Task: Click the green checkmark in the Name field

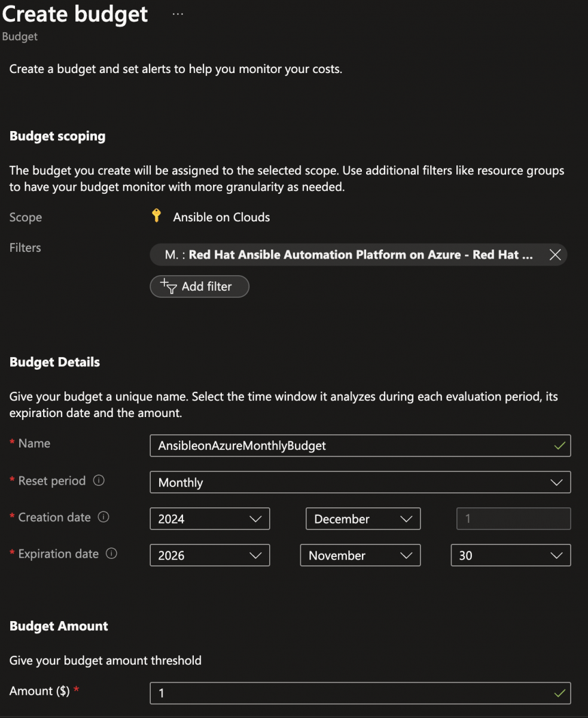Action: click(559, 445)
